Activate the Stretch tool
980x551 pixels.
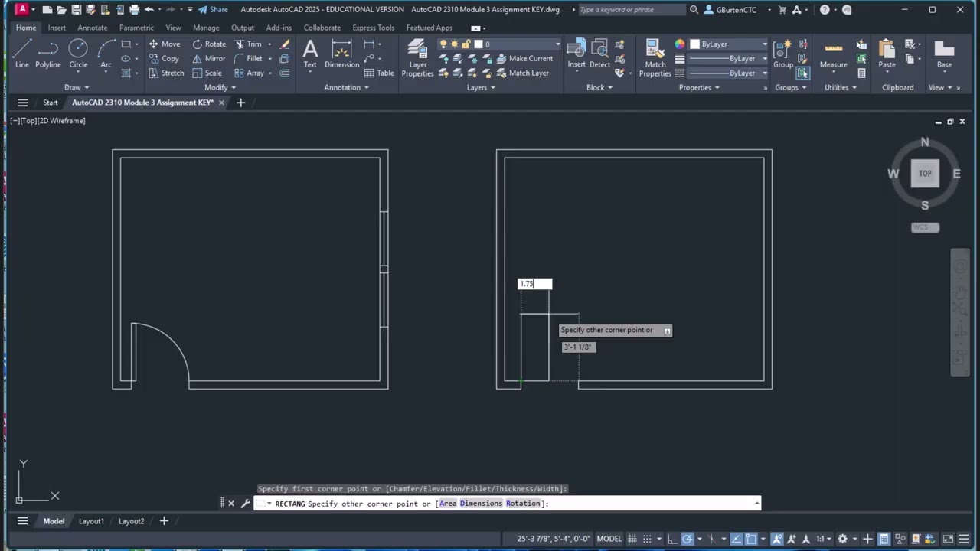[x=166, y=73]
